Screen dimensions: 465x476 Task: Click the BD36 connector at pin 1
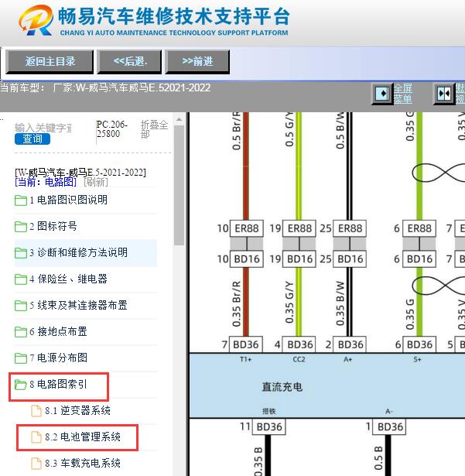[x=390, y=426]
